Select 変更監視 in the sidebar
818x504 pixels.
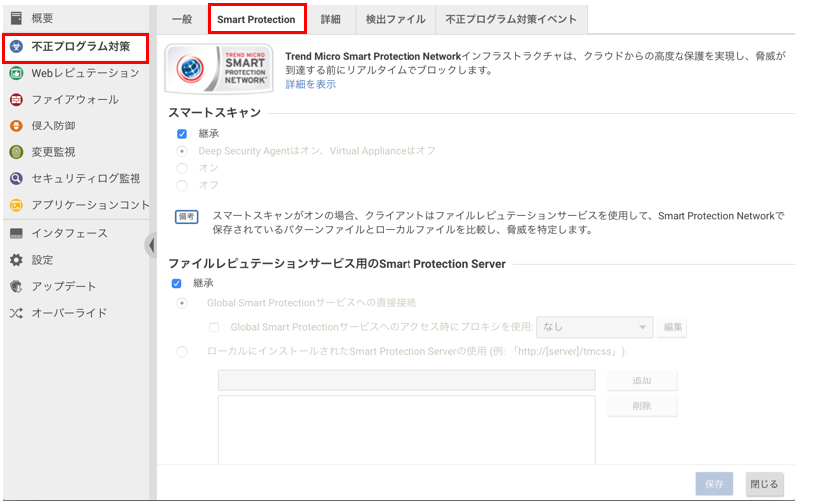53,152
